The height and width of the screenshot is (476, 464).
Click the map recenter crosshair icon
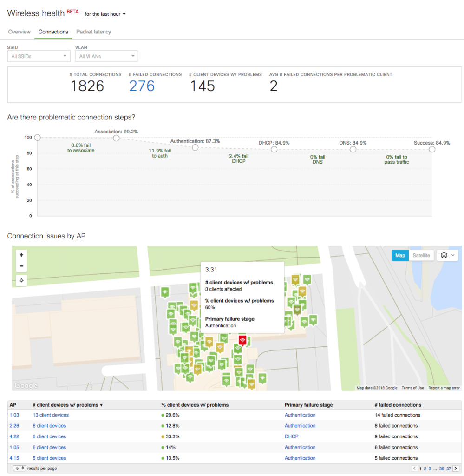(21, 280)
